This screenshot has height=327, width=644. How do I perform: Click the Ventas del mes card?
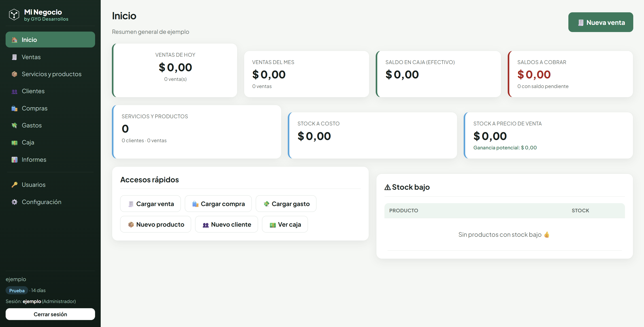point(307,74)
